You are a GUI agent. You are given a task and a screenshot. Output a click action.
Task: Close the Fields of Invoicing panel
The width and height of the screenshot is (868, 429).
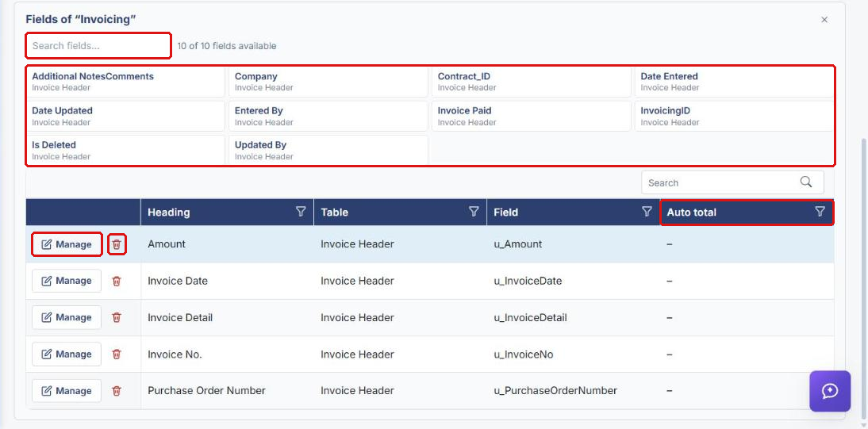click(x=824, y=20)
